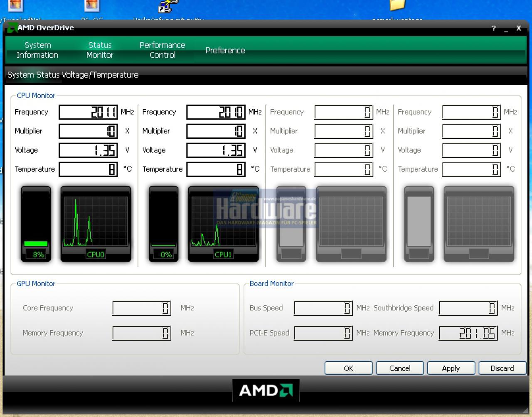Click the CPU1 temperature field
532x417 pixels.
(x=216, y=169)
